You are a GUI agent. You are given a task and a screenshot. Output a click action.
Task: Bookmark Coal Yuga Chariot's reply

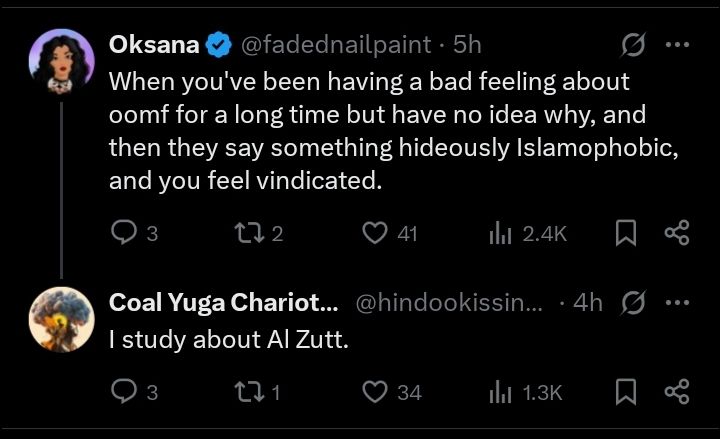pyautogui.click(x=626, y=392)
